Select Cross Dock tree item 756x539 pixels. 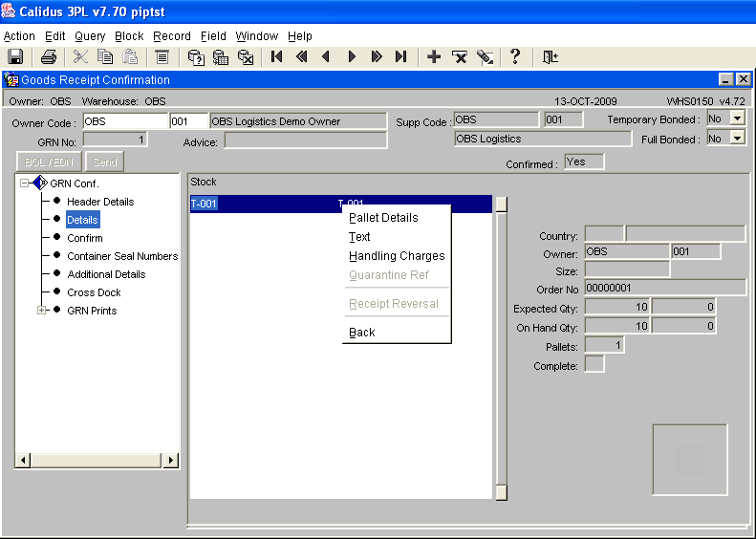coord(94,292)
